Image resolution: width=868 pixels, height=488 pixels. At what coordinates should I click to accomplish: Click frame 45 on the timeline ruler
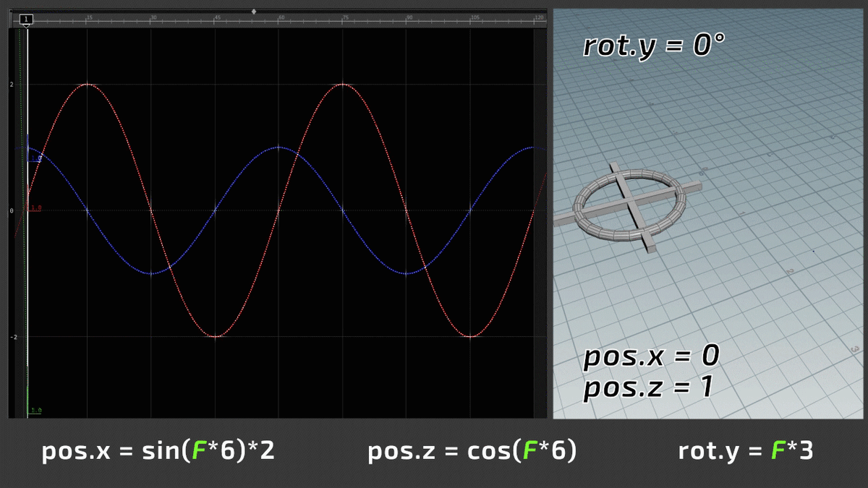coord(218,17)
